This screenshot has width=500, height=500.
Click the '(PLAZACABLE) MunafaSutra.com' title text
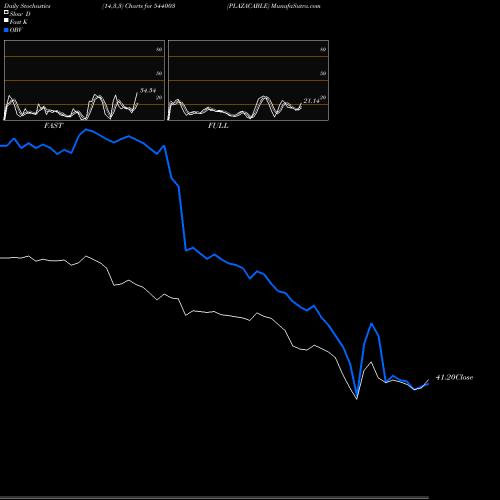pyautogui.click(x=274, y=6)
